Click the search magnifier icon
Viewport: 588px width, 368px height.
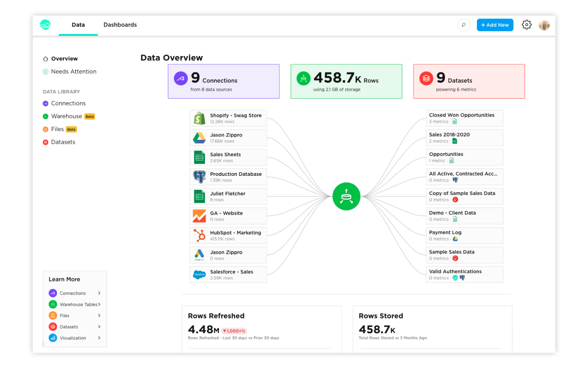[463, 25]
